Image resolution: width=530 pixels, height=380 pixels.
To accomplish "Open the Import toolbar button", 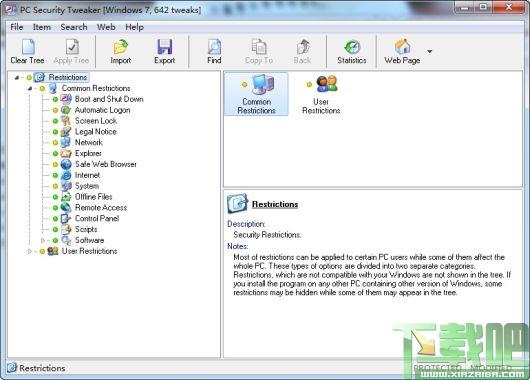I will [120, 52].
